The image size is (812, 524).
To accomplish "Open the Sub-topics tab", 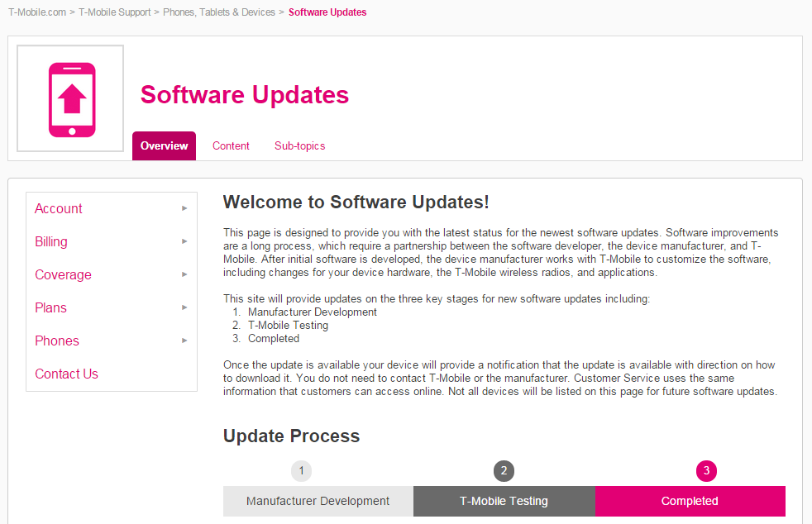I will [x=300, y=146].
